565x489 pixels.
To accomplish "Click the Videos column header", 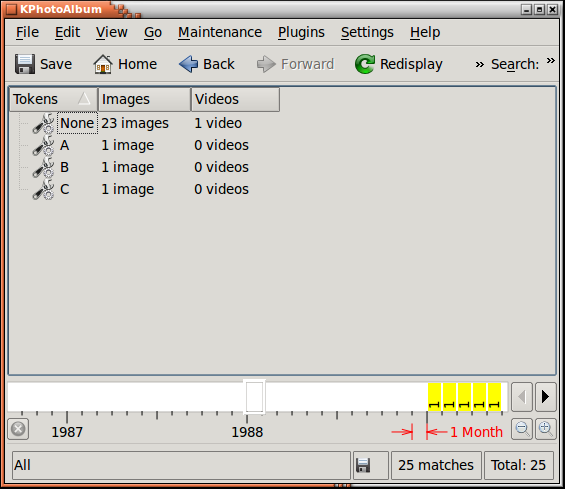I will click(x=235, y=99).
